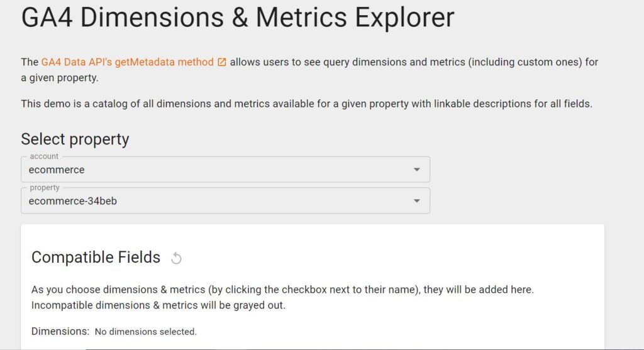Screen dimensions: 644x350
Task: Click the 'ecommerce-34beb' value text
Action: click(x=73, y=201)
